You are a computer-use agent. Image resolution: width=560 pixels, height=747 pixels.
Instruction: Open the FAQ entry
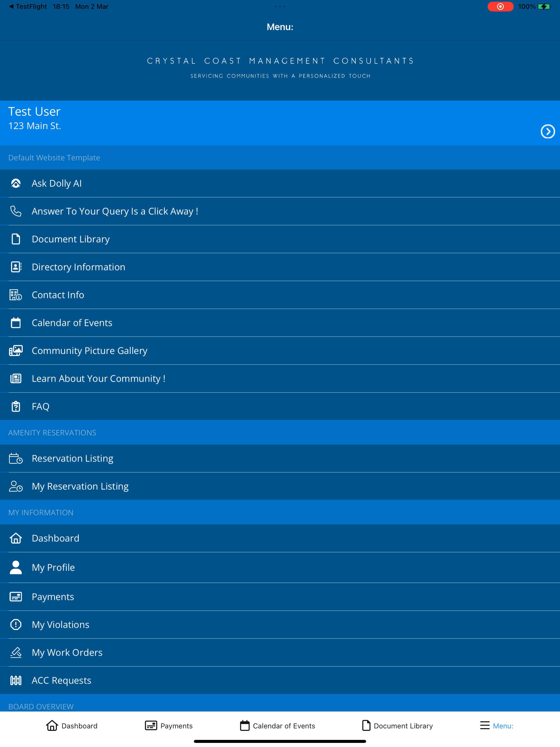click(x=280, y=406)
